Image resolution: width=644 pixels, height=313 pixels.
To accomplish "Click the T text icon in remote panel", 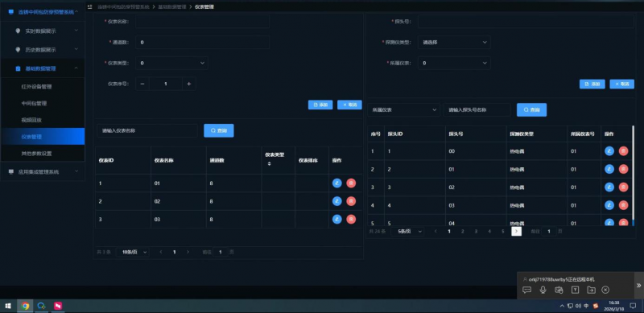I will coord(575,290).
